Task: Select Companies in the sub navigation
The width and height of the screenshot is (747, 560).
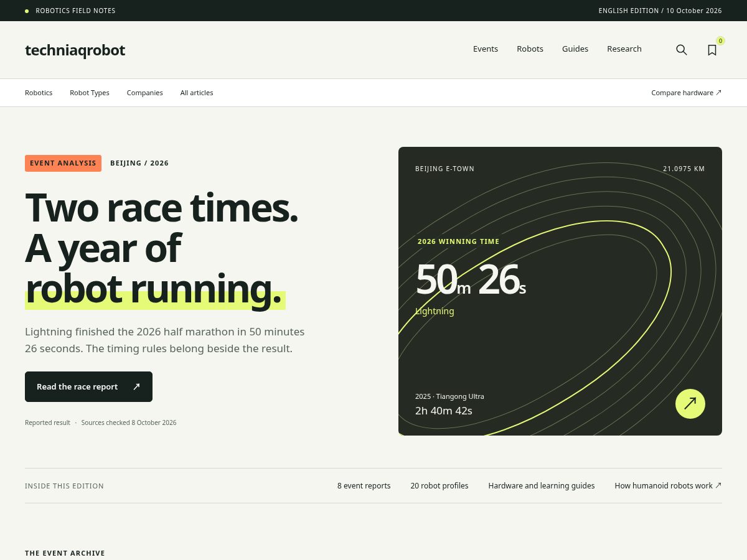Action: coord(145,93)
